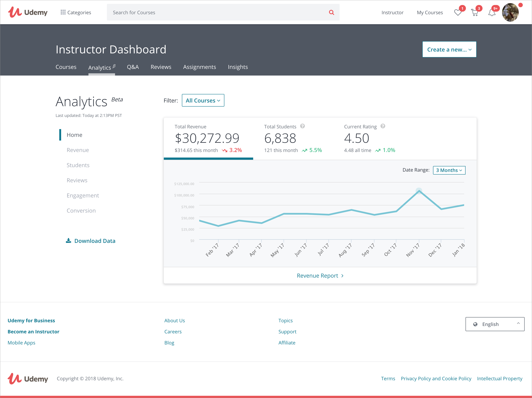Open About Us footer link
Image resolution: width=532 pixels, height=398 pixels.
(175, 321)
